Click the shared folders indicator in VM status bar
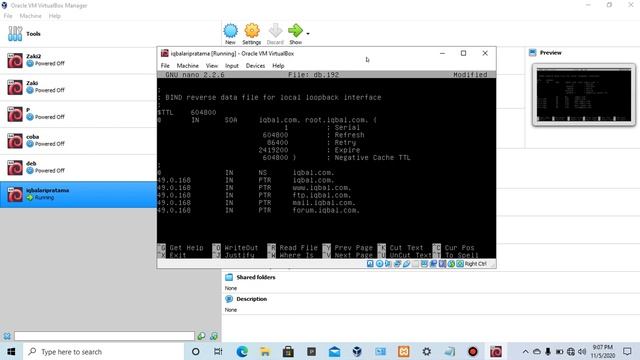 coord(415,264)
